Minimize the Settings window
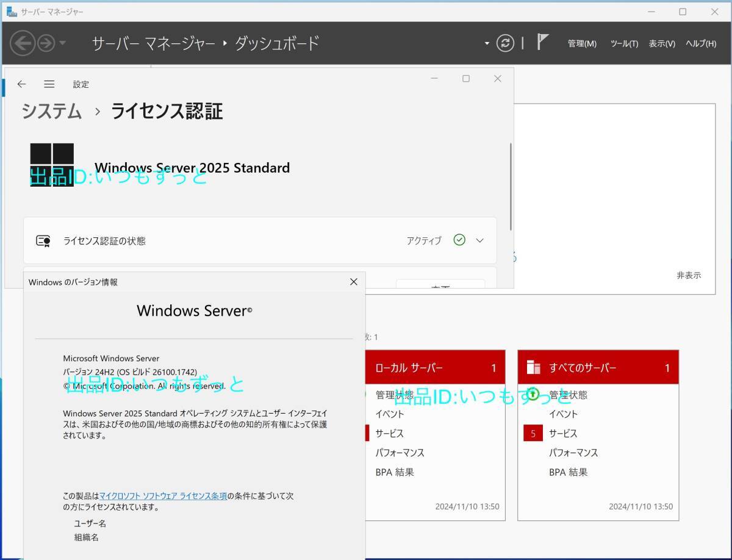 click(434, 79)
